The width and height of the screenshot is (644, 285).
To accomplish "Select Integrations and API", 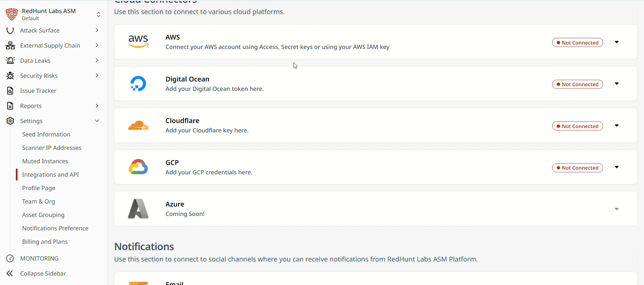I will tap(51, 175).
